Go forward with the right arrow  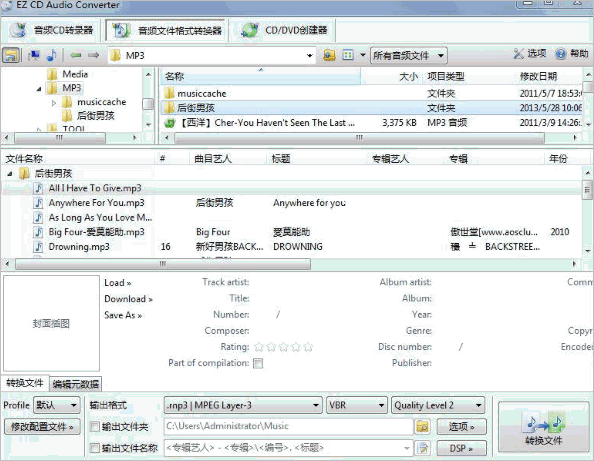[x=94, y=55]
